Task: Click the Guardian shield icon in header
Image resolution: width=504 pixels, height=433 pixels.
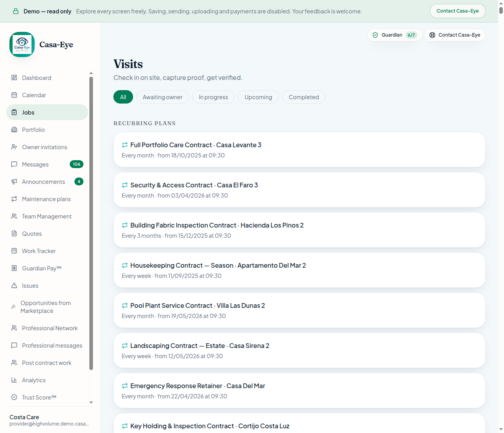Action: [x=375, y=35]
